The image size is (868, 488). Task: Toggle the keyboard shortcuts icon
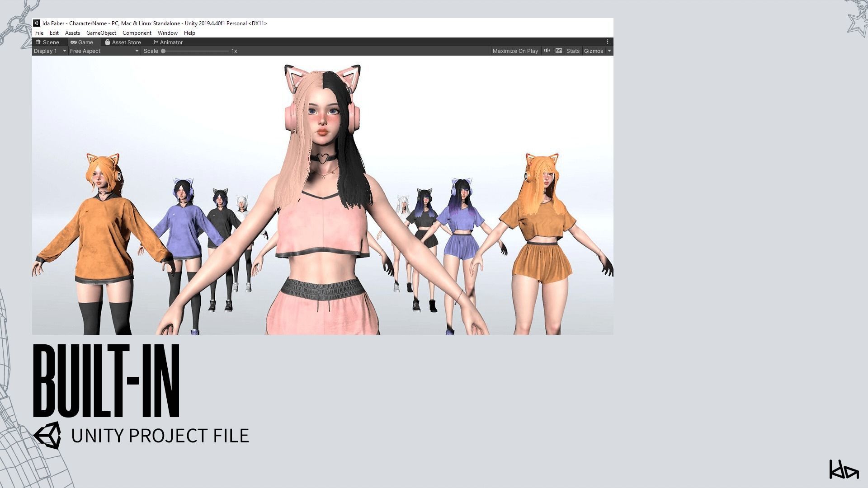(559, 51)
